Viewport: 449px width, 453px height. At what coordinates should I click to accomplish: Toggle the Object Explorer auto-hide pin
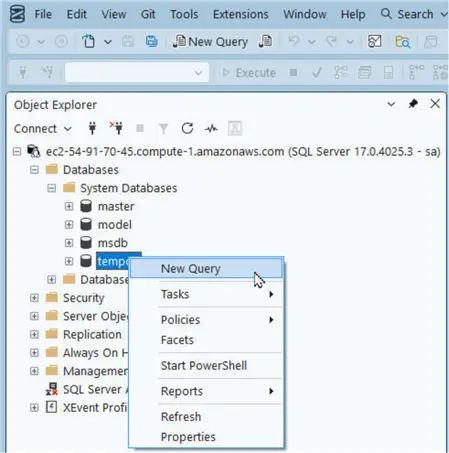413,104
